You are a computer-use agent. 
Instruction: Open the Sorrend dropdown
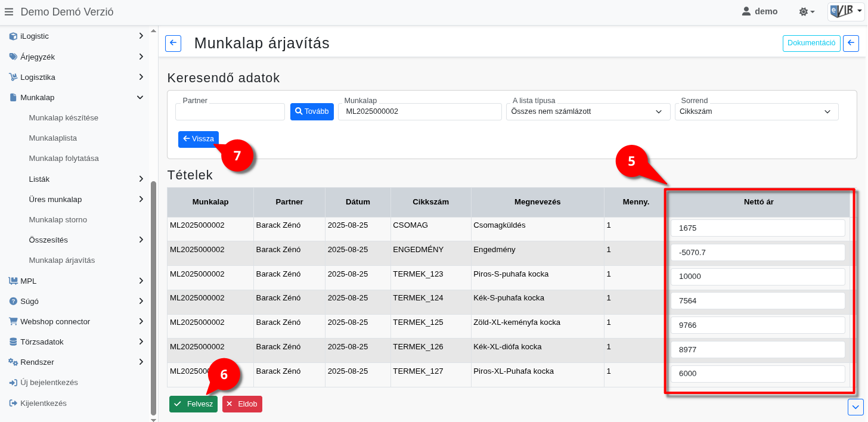point(756,111)
